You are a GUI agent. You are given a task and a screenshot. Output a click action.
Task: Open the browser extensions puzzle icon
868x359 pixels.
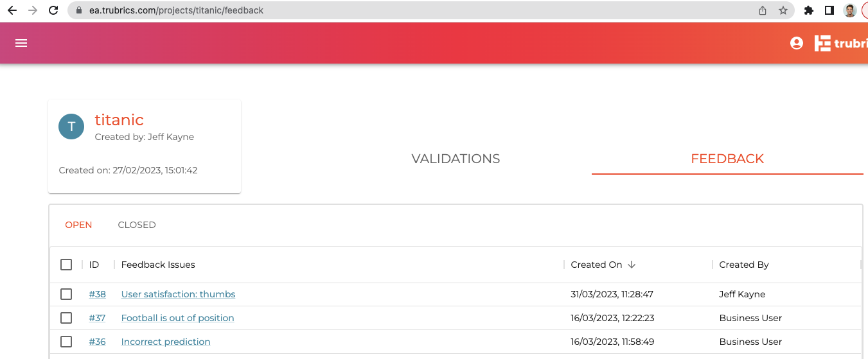click(x=809, y=10)
